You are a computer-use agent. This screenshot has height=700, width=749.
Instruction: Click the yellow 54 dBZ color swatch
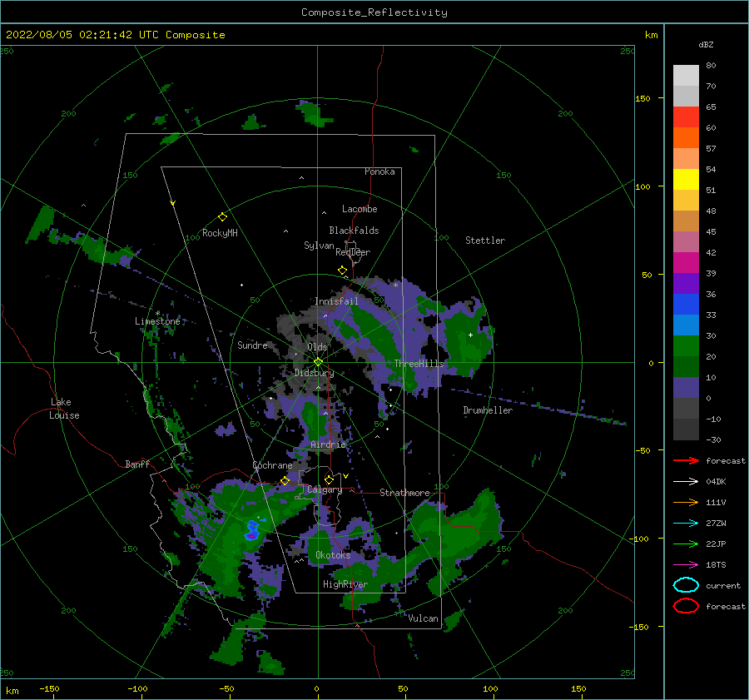pyautogui.click(x=686, y=179)
